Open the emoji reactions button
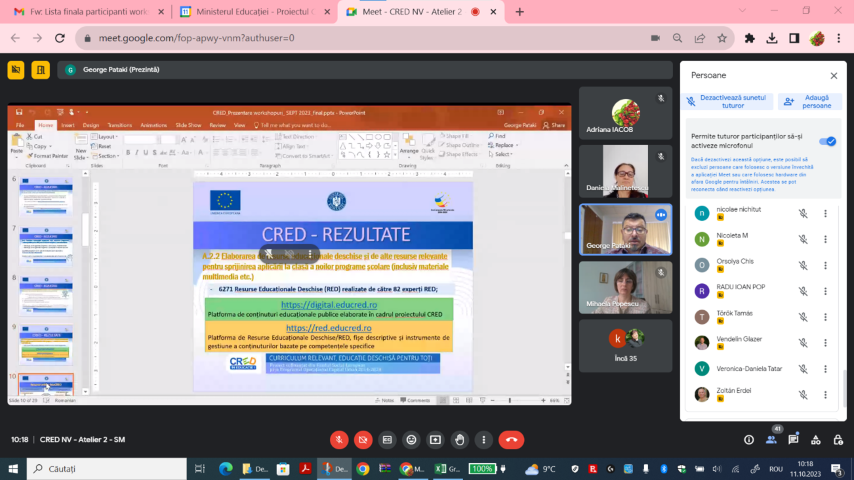854x480 pixels. pos(411,439)
